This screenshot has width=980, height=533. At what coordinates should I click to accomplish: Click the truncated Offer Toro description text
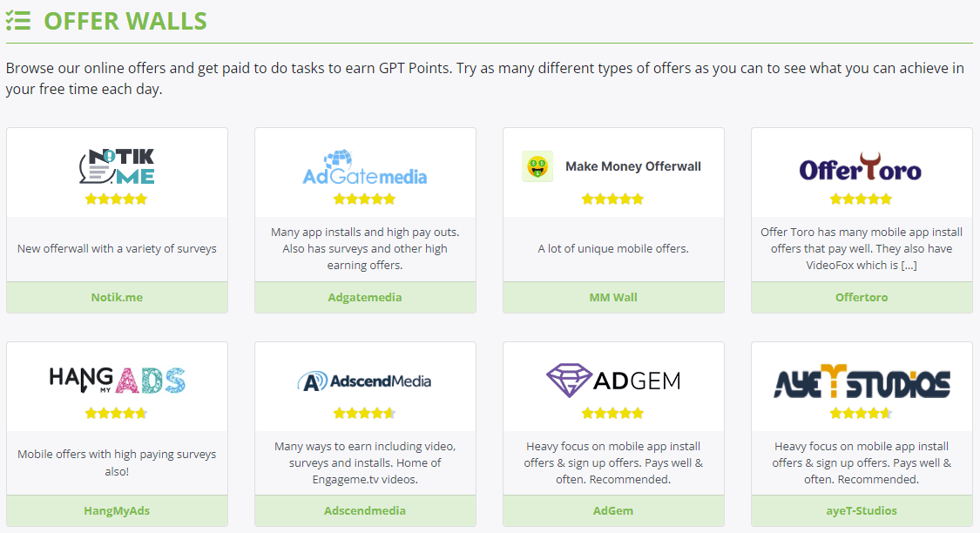click(861, 249)
